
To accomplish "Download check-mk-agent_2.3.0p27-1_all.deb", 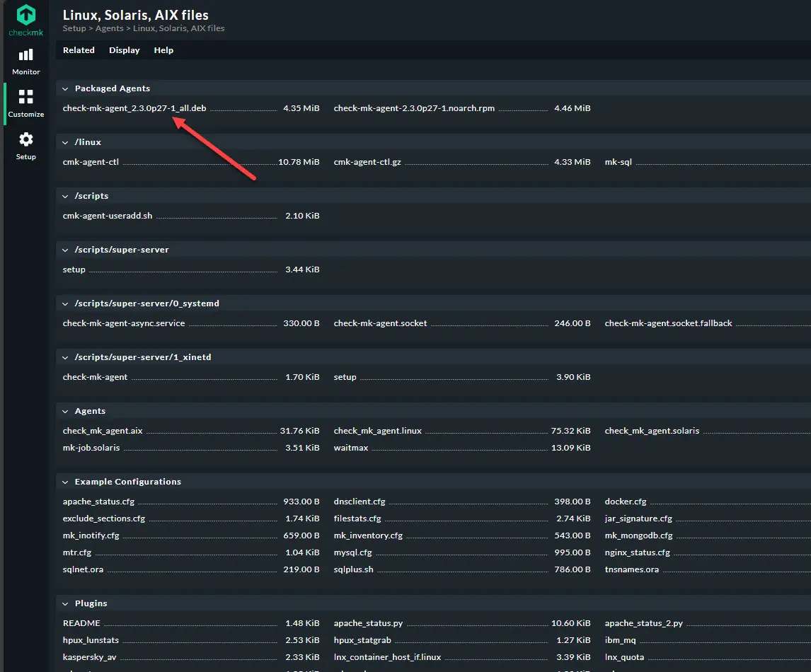I will click(x=134, y=108).
